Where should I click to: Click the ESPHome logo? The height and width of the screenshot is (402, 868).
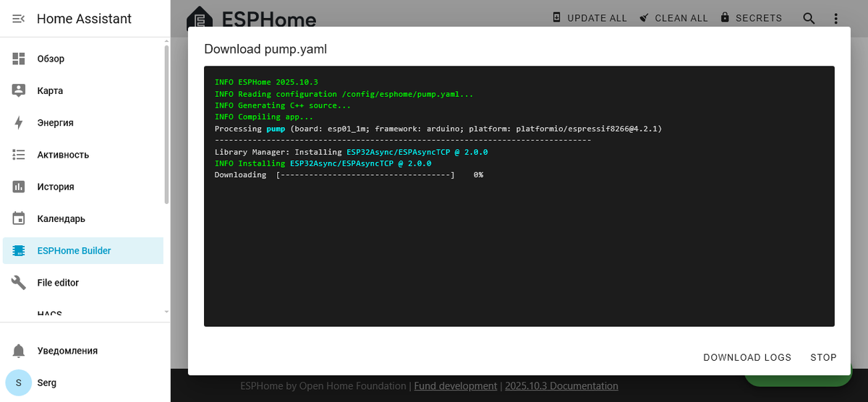252,19
